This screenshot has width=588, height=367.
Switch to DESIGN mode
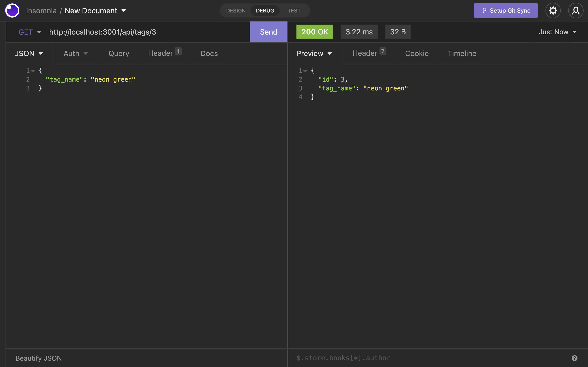(x=236, y=11)
